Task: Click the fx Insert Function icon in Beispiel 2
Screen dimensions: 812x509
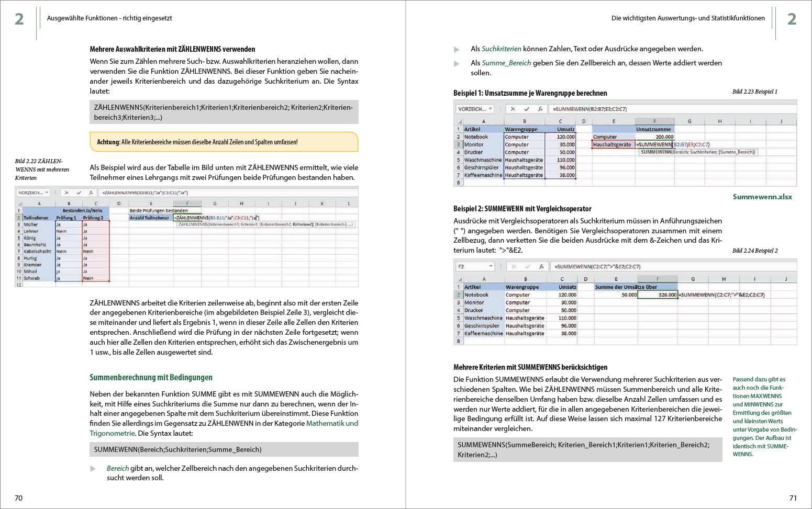Action: coord(542,266)
